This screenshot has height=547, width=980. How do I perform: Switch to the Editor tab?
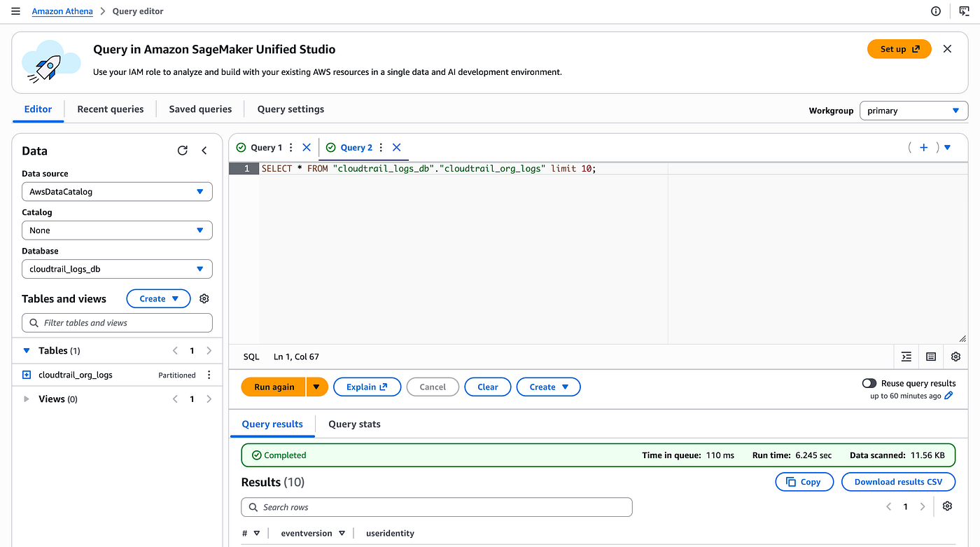pyautogui.click(x=38, y=109)
